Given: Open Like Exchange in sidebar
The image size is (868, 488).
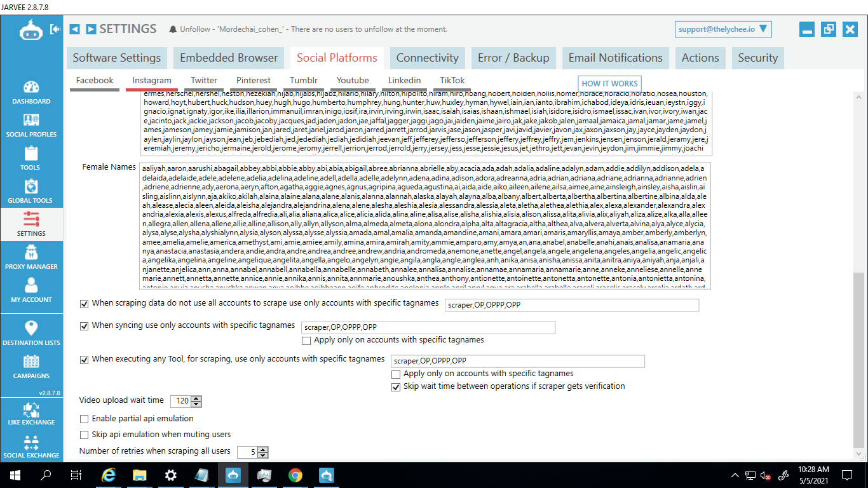Looking at the screenshot, I should tap(31, 413).
